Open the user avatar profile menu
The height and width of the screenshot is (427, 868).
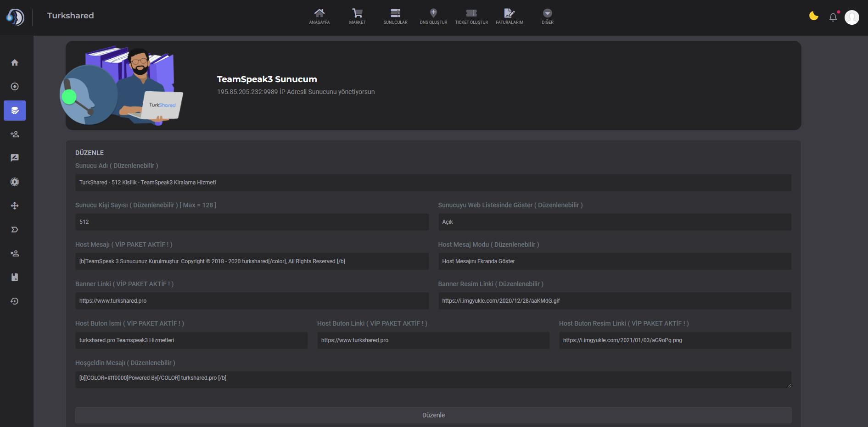pyautogui.click(x=852, y=17)
